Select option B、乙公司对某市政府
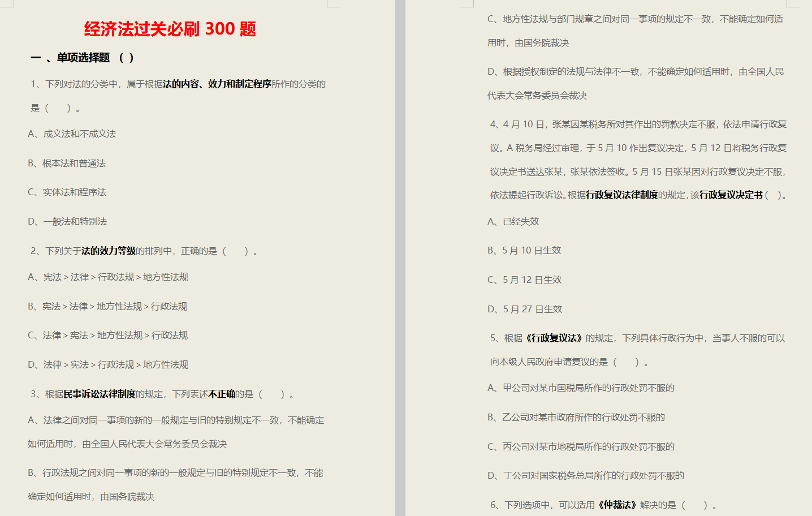The image size is (812, 516). 576,418
